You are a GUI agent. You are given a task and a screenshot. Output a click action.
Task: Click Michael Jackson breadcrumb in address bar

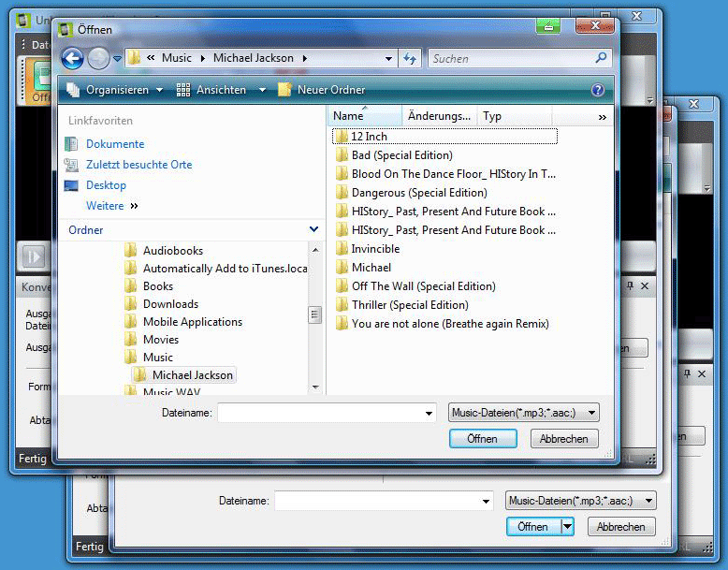pyautogui.click(x=253, y=58)
